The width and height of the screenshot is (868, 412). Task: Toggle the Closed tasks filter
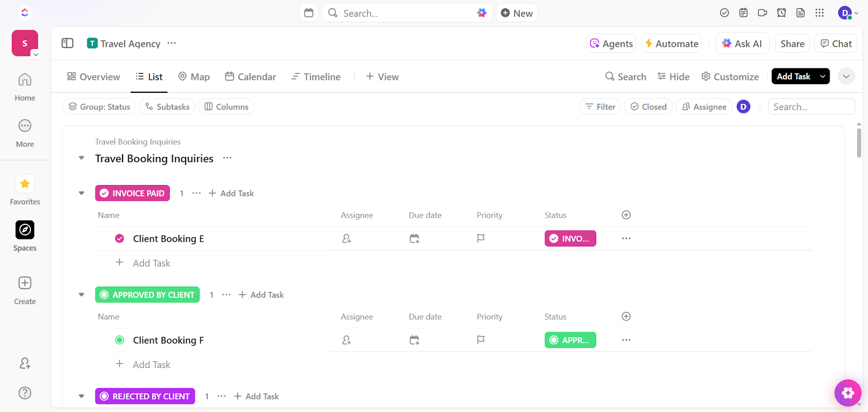click(x=648, y=106)
